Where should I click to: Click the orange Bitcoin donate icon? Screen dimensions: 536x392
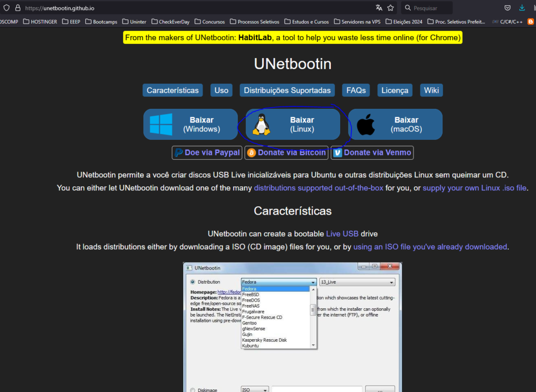(252, 153)
